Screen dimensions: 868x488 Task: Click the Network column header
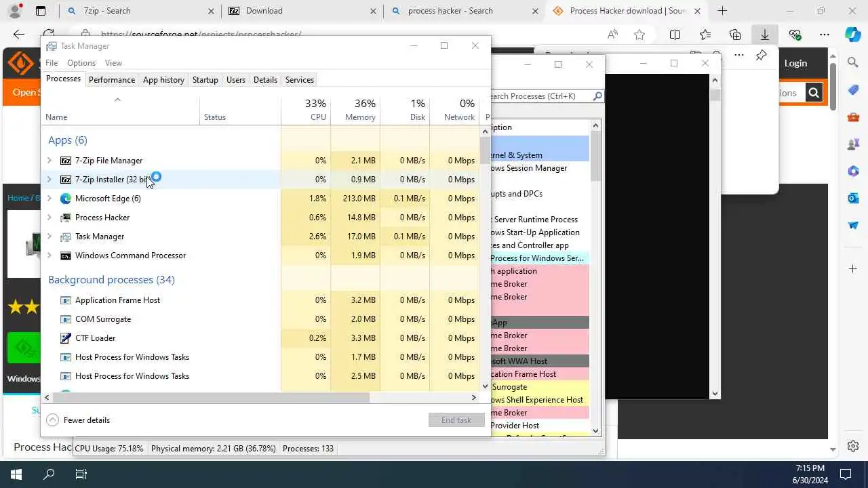(454, 110)
